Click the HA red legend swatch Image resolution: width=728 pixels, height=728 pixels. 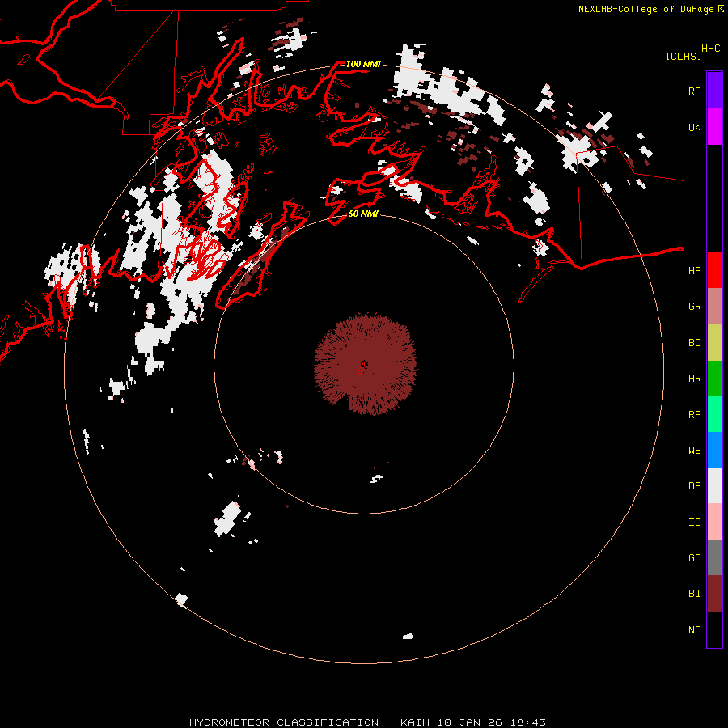point(714,270)
